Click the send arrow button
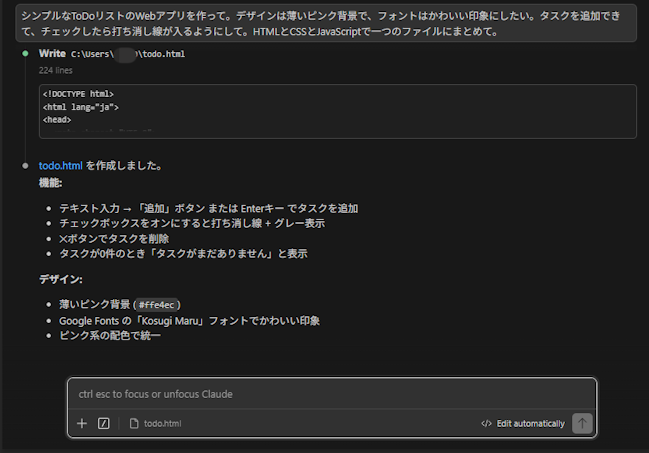The height and width of the screenshot is (453, 649). (x=582, y=423)
